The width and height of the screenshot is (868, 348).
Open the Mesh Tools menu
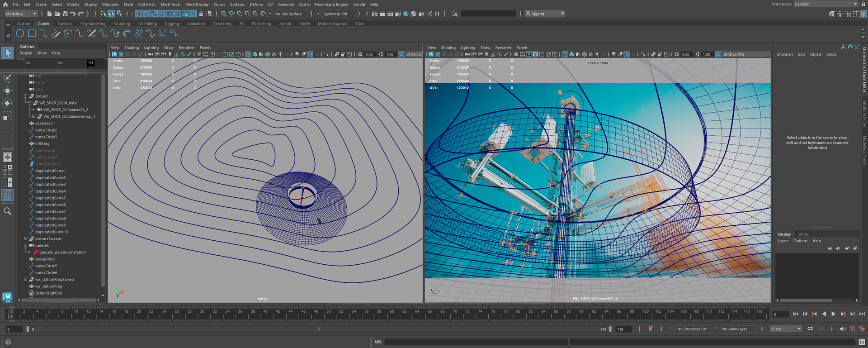(x=170, y=5)
